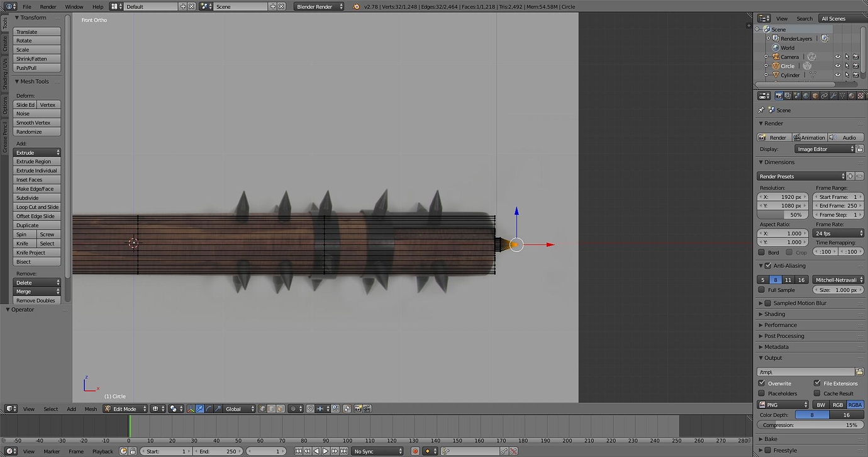This screenshot has height=457, width=868.
Task: Open the Global orientation dropdown
Action: (240, 409)
